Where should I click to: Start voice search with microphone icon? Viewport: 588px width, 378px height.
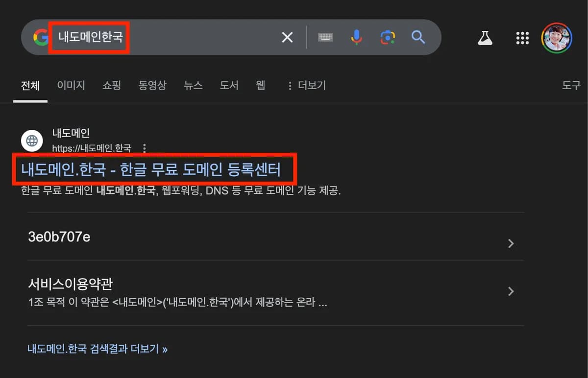[357, 37]
